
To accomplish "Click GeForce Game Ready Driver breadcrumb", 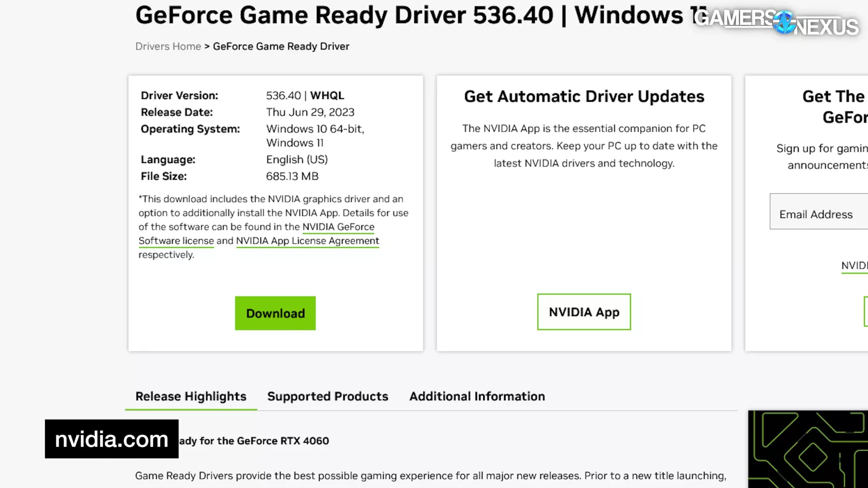I will click(x=281, y=47).
